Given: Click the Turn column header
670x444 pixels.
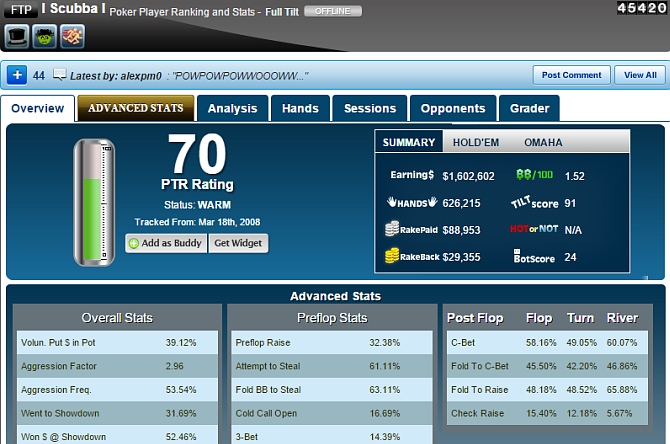Looking at the screenshot, I should [x=580, y=318].
